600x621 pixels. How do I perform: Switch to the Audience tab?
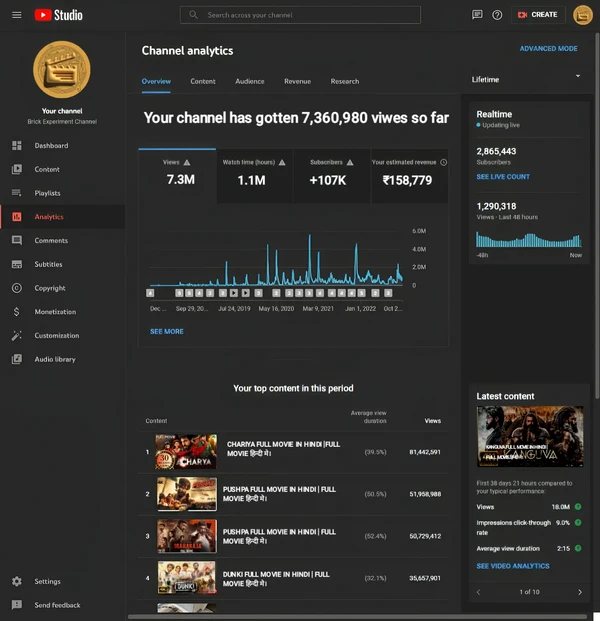coord(250,81)
